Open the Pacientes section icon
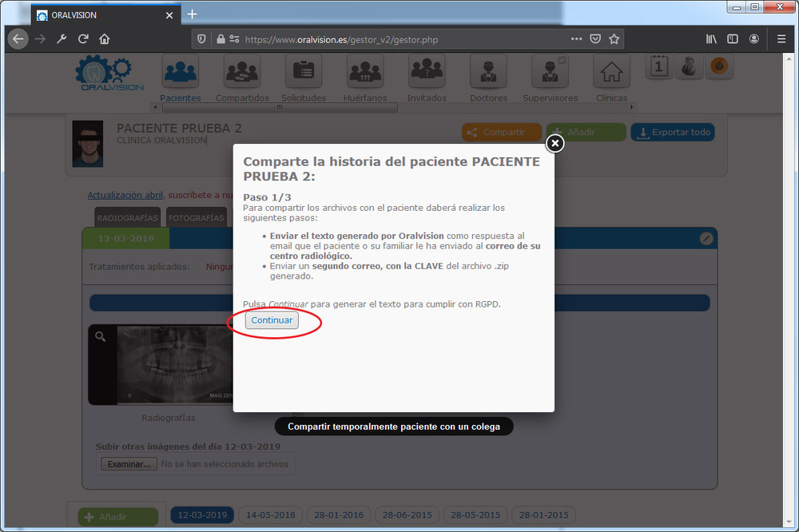The image size is (799, 532). click(x=181, y=73)
